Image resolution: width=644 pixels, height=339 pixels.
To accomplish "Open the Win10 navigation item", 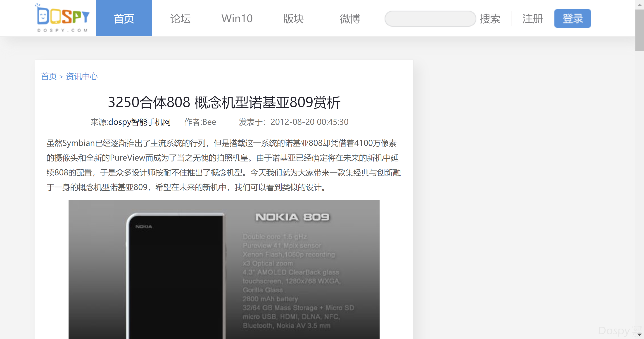I will 237,19.
